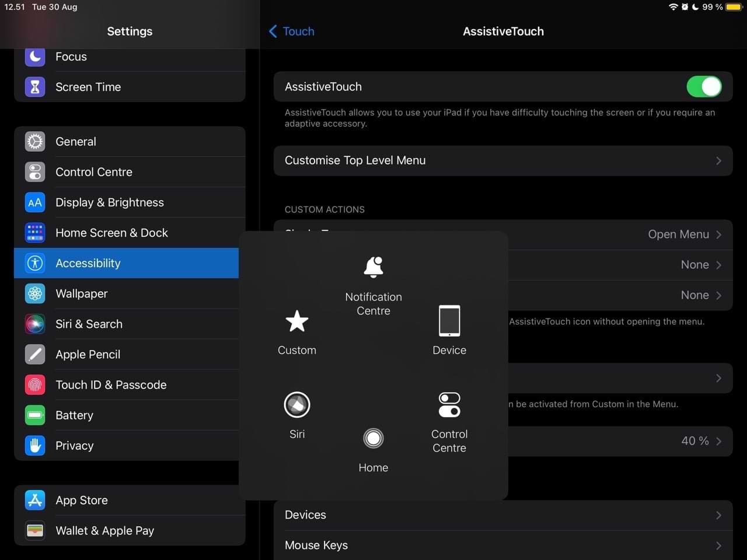Tap the Privacy hand icon
The height and width of the screenshot is (560, 747).
tap(35, 445)
